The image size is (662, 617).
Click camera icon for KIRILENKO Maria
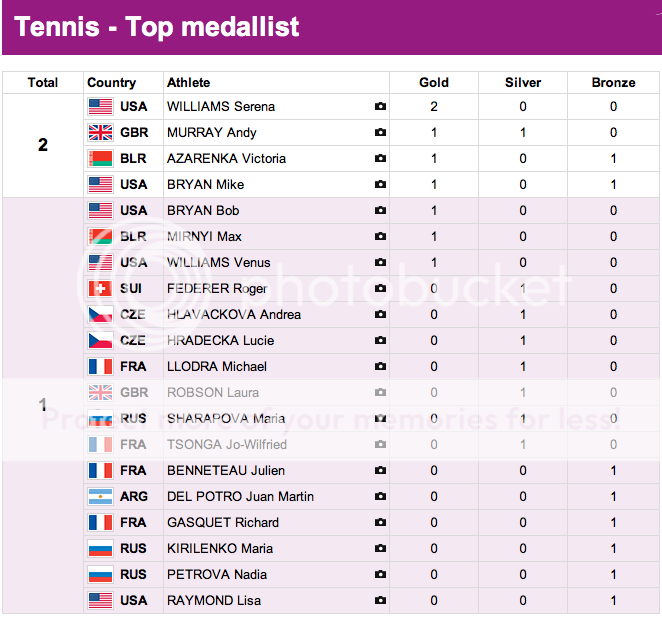click(x=380, y=548)
